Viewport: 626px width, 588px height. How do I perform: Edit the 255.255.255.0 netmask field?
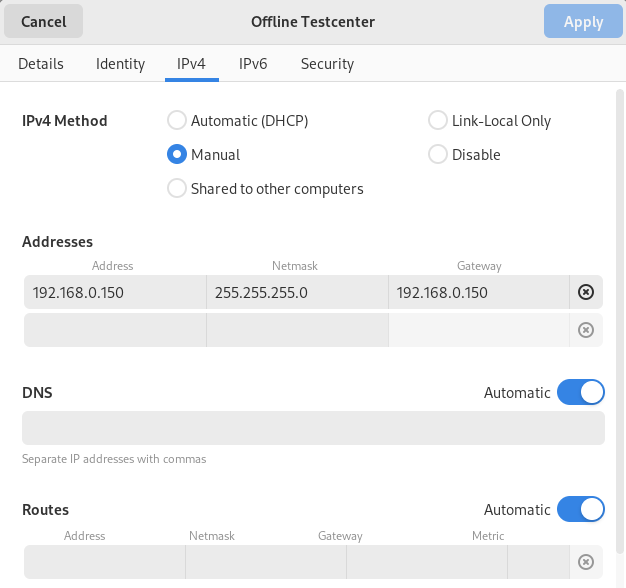296,293
